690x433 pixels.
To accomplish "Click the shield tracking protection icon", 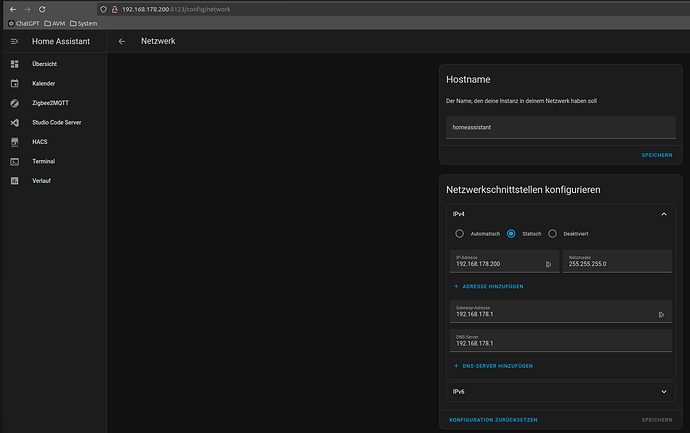I will tap(103, 9).
